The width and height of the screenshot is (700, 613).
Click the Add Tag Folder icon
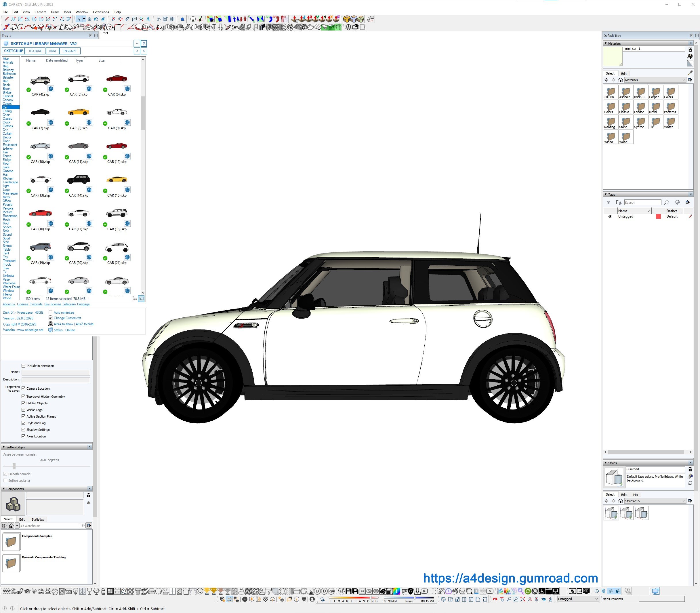(618, 203)
